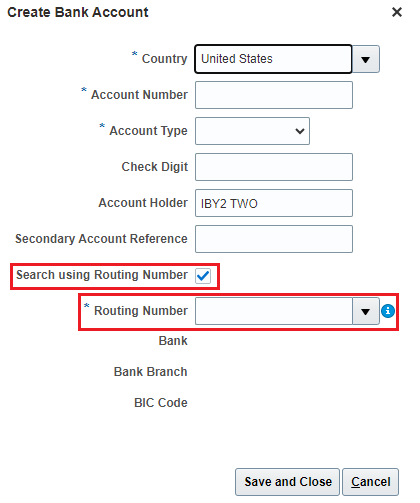The height and width of the screenshot is (503, 420).
Task: Click the United States country text field
Action: pos(273,59)
